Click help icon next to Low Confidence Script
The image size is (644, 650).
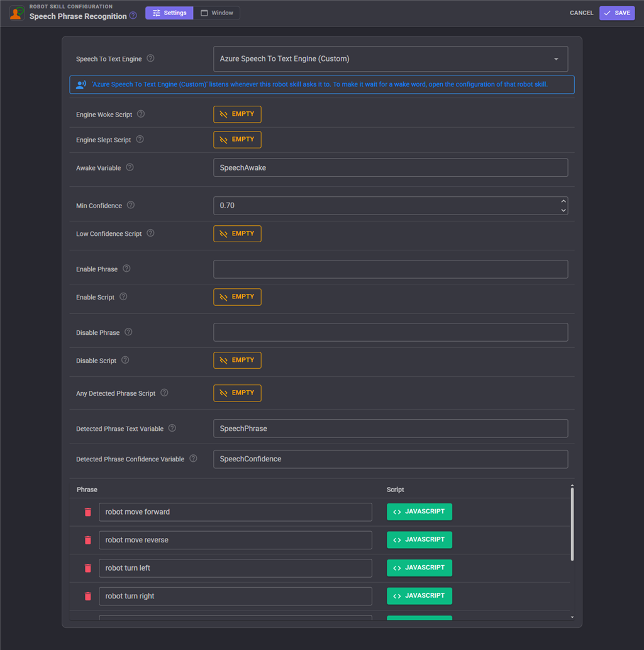[x=150, y=233]
